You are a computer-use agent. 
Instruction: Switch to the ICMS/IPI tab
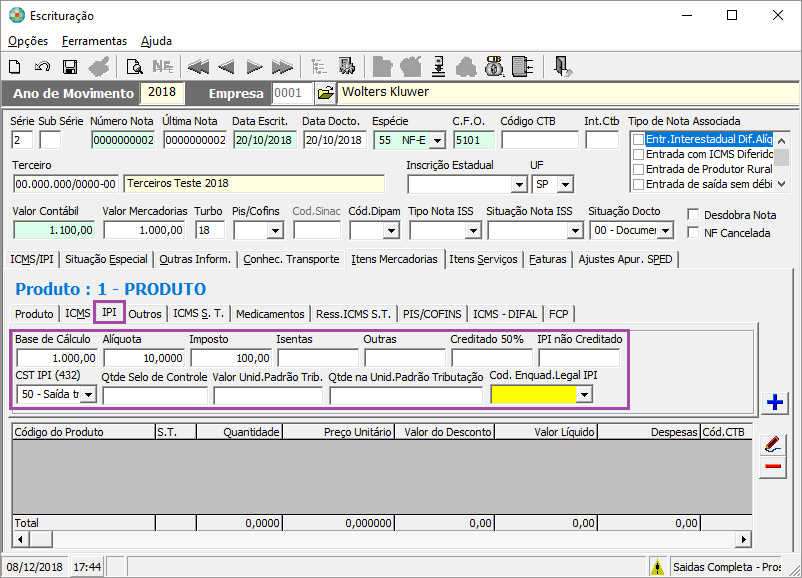pyautogui.click(x=32, y=259)
